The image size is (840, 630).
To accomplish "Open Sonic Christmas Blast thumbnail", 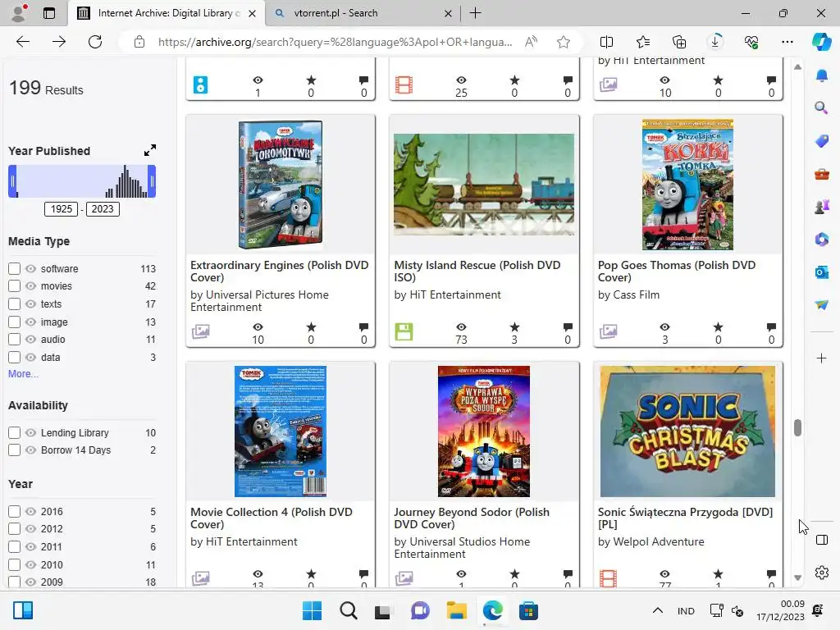I will [687, 431].
